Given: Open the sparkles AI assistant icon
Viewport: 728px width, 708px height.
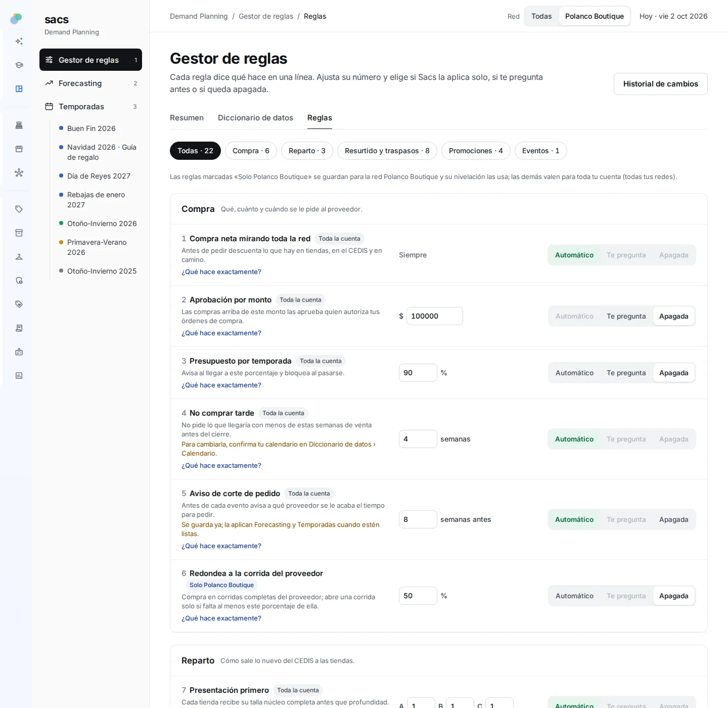Looking at the screenshot, I should point(19,41).
